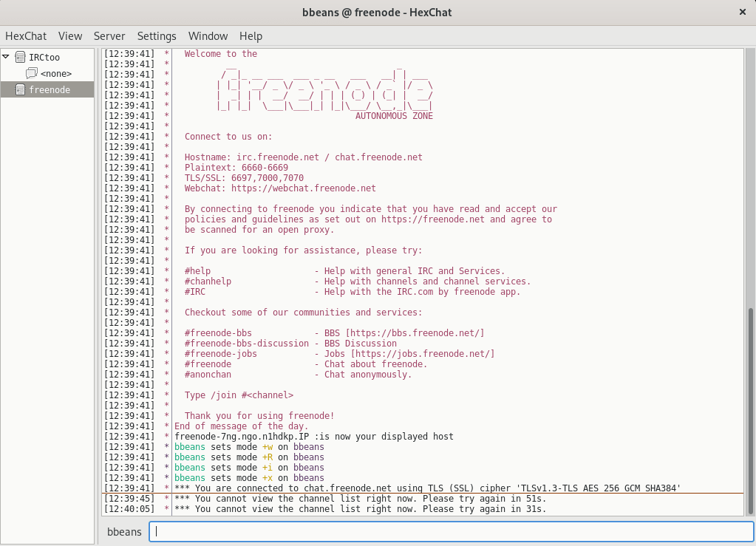Open the Server menu
Image resolution: width=756 pixels, height=546 pixels.
109,35
